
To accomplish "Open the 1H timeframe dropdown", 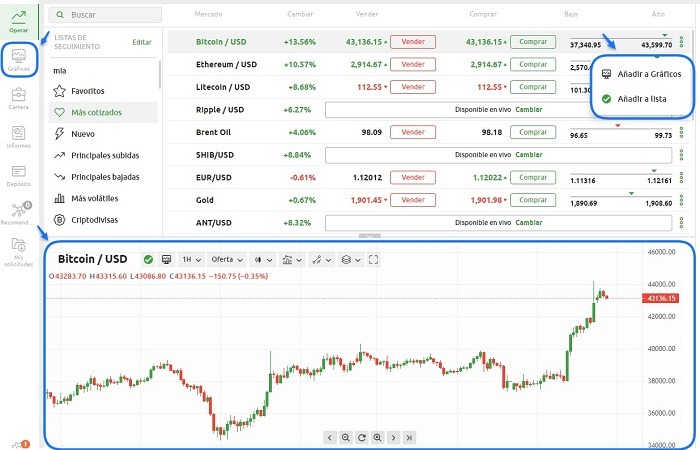I will (192, 259).
